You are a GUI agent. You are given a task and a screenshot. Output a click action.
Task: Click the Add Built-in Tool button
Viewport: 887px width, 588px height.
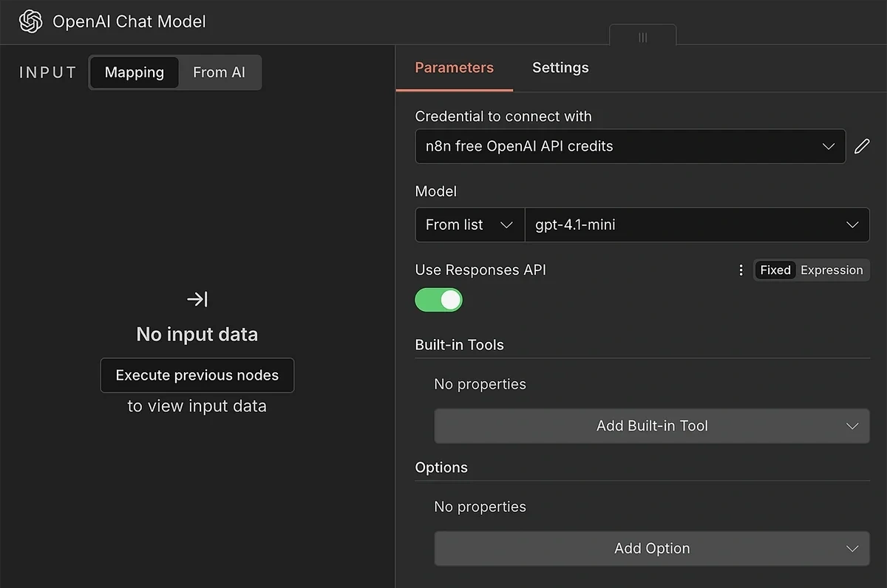[x=651, y=425]
